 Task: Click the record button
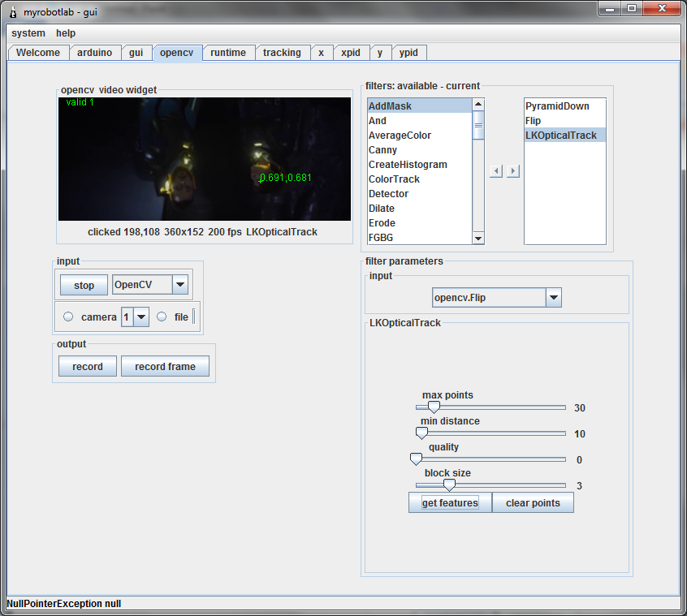(88, 367)
